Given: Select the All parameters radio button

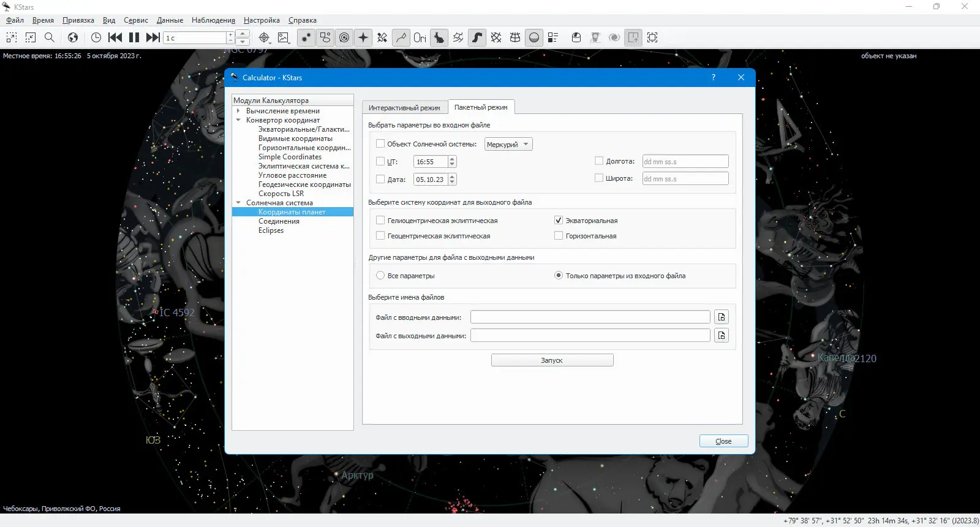Looking at the screenshot, I should (380, 276).
